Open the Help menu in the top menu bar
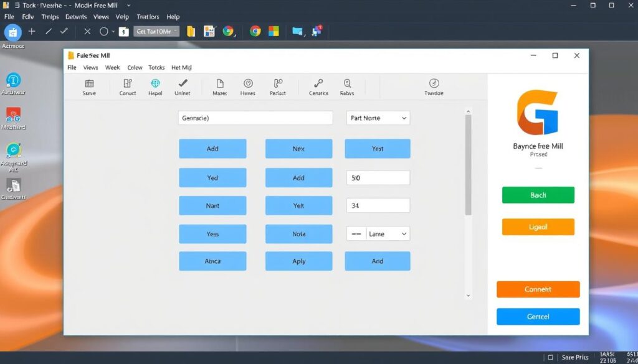 click(173, 17)
